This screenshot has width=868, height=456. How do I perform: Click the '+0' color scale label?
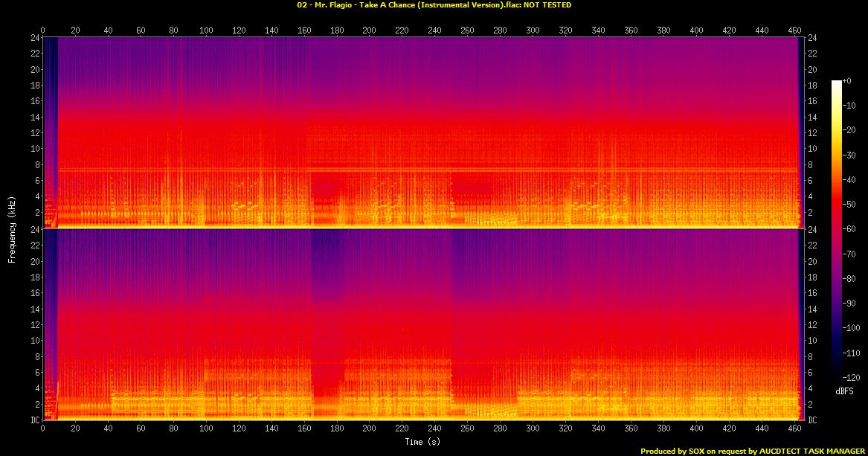[x=847, y=81]
